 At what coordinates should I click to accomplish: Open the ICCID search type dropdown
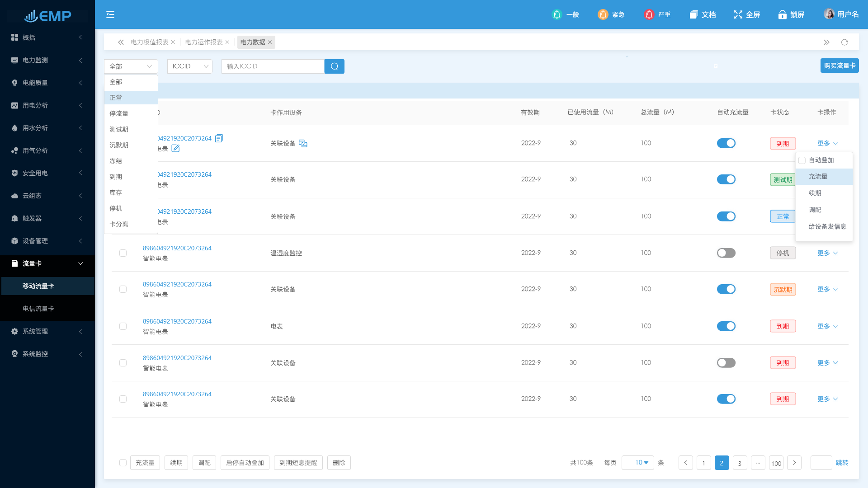coord(190,66)
